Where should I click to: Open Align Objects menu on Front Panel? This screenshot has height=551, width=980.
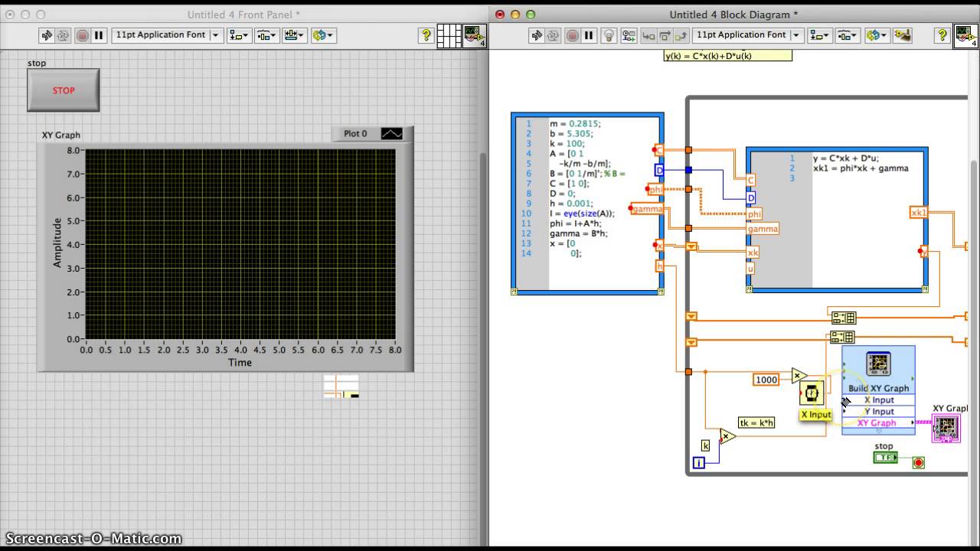239,35
